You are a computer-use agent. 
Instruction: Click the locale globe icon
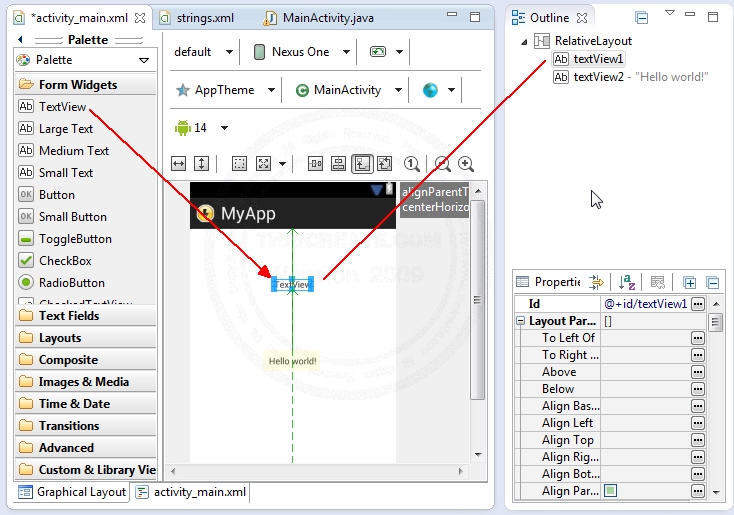point(430,90)
